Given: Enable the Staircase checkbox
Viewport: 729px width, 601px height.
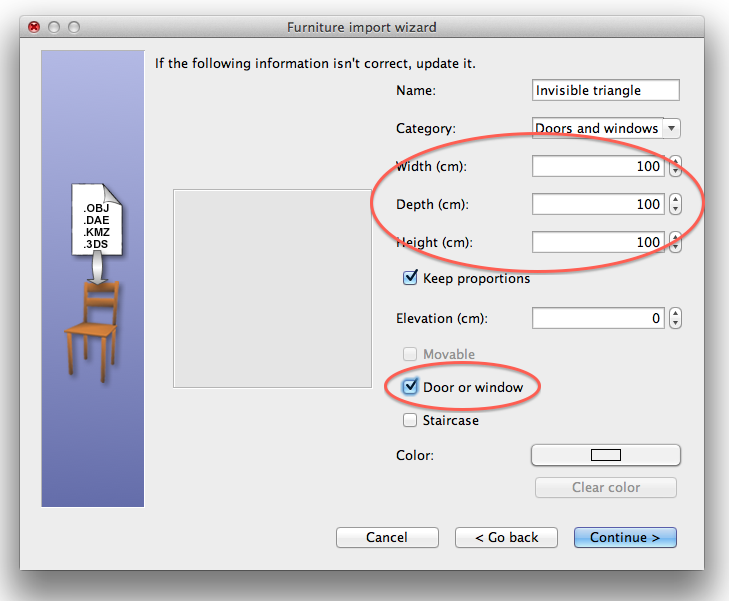Looking at the screenshot, I should (410, 421).
